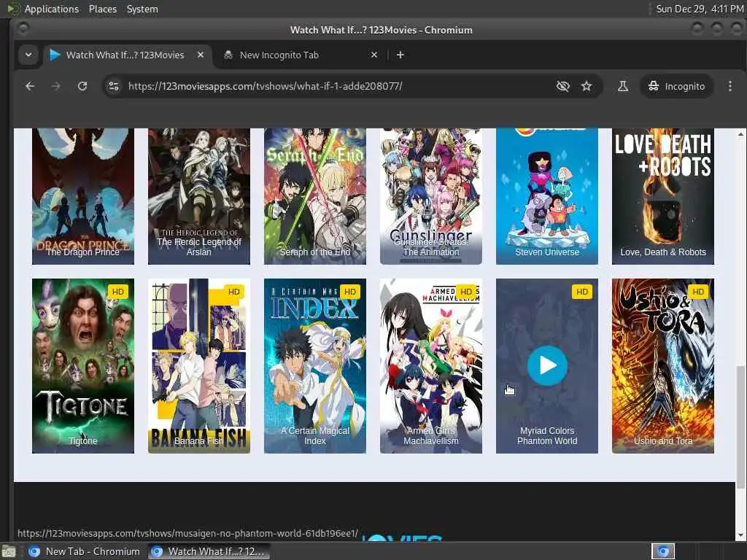Bookmark this page with the star icon
This screenshot has height=560, width=747.
tap(587, 86)
